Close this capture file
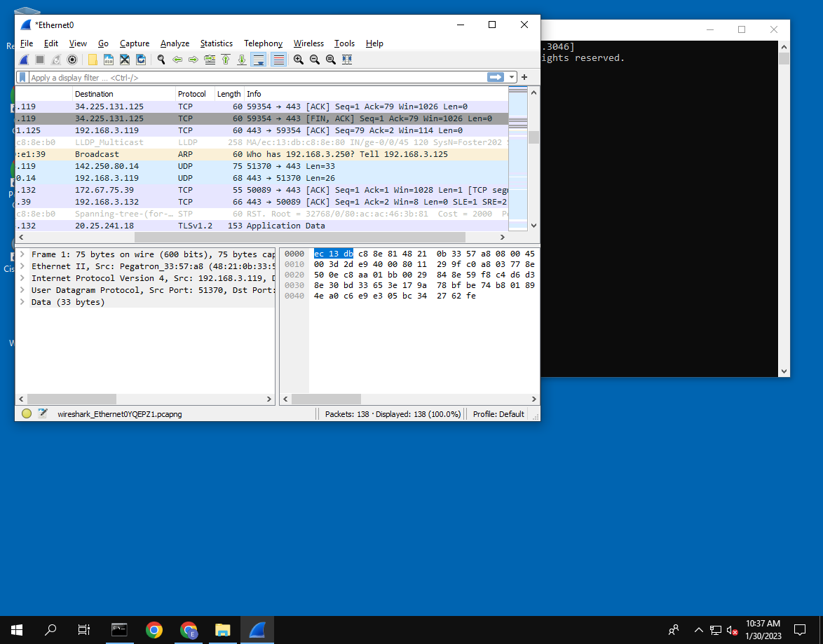The width and height of the screenshot is (823, 644). [125, 60]
